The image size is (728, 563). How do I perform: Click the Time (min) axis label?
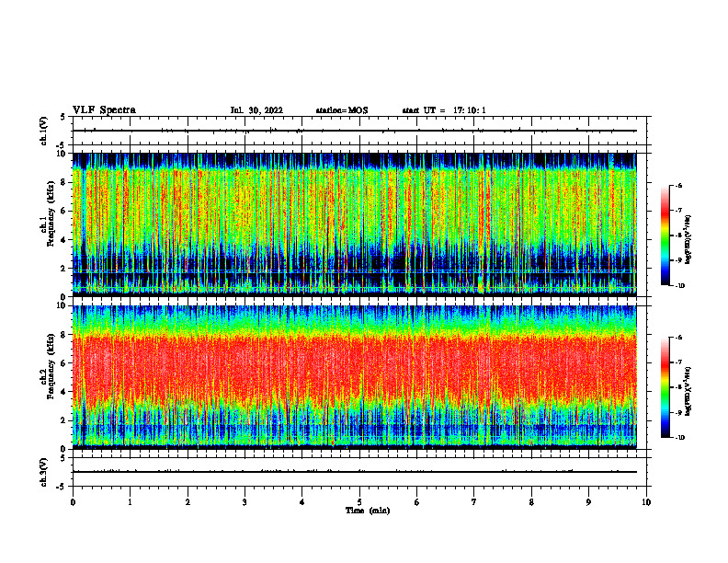pyautogui.click(x=368, y=511)
